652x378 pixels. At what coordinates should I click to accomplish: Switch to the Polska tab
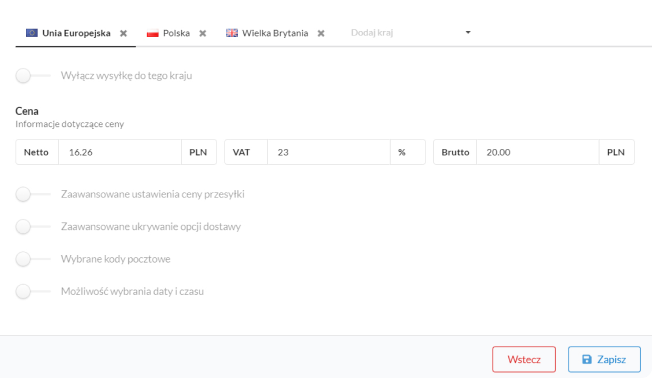click(x=176, y=33)
